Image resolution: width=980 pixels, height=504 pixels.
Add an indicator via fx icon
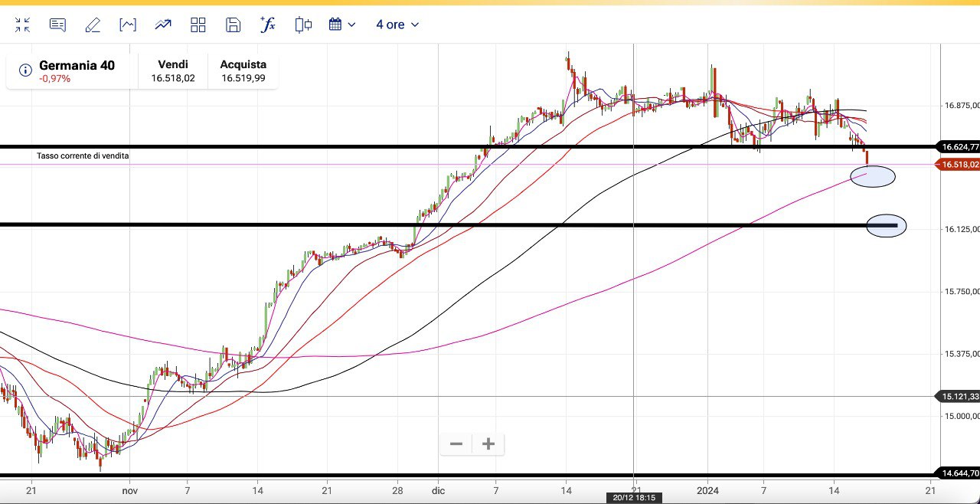point(268,25)
